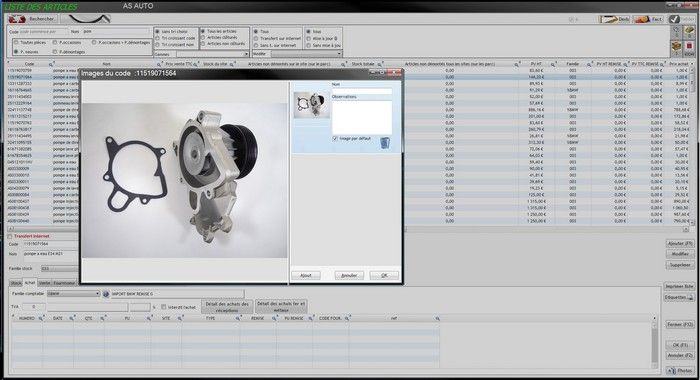The image size is (700, 380).
Task: Click the search icon in CODE FOUR. header
Action: point(347,318)
